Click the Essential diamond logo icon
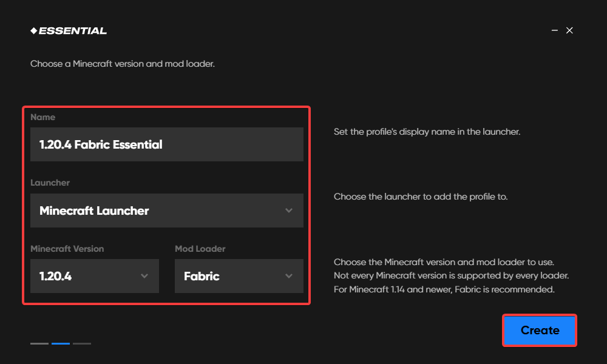The width and height of the screenshot is (607, 364). [35, 30]
